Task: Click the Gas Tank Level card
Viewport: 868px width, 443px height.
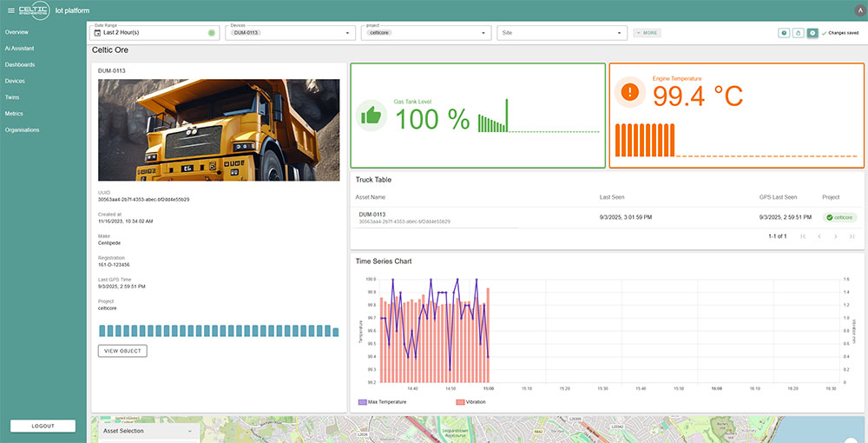Action: [x=477, y=116]
